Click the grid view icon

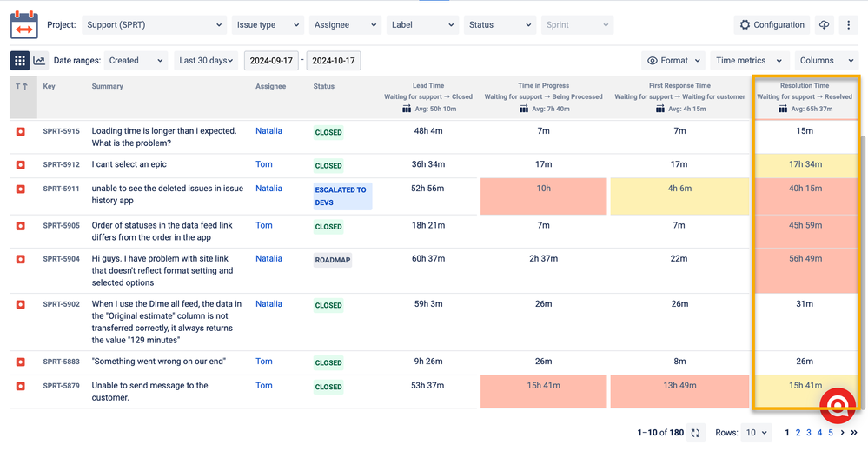point(19,61)
